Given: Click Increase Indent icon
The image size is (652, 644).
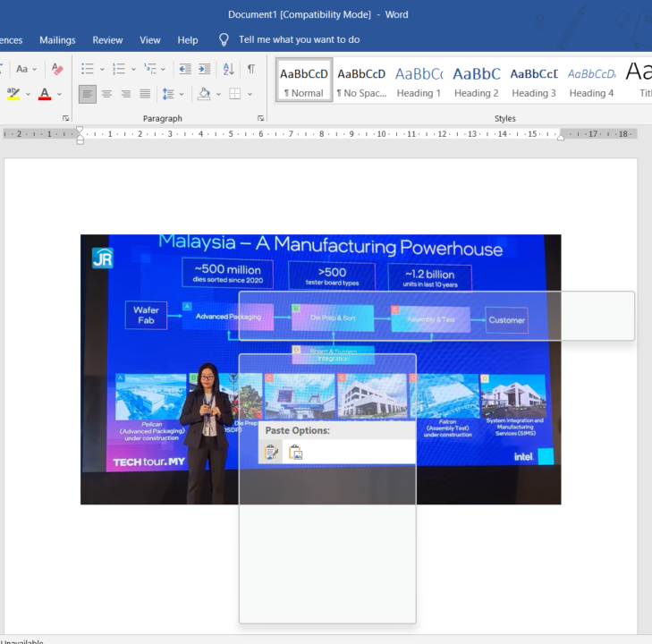Looking at the screenshot, I should tap(205, 69).
